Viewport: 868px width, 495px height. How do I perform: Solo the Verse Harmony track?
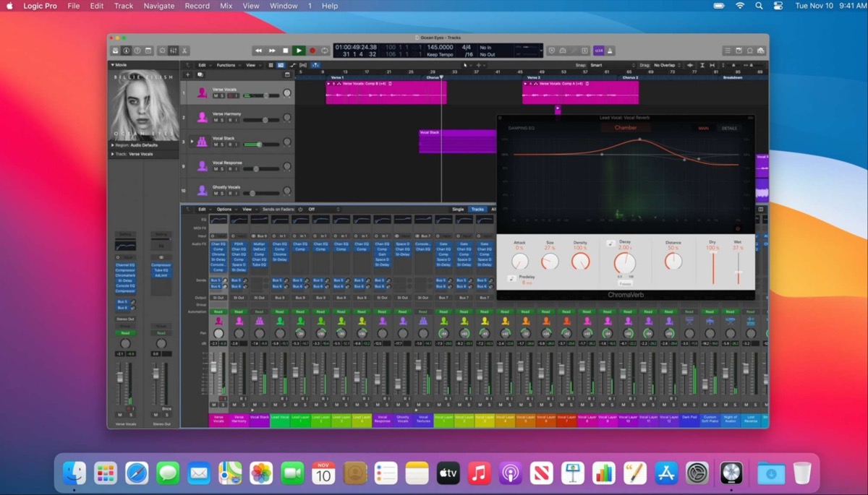(221, 120)
